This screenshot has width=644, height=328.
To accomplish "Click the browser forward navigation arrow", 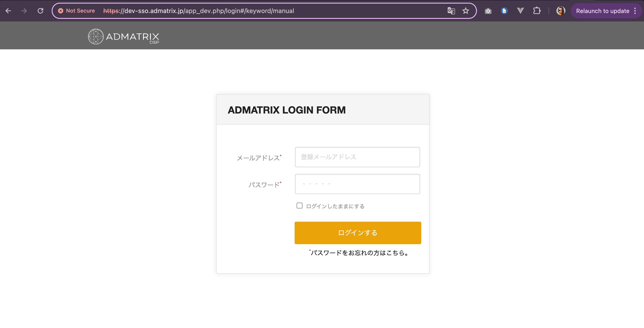I will pos(24,11).
